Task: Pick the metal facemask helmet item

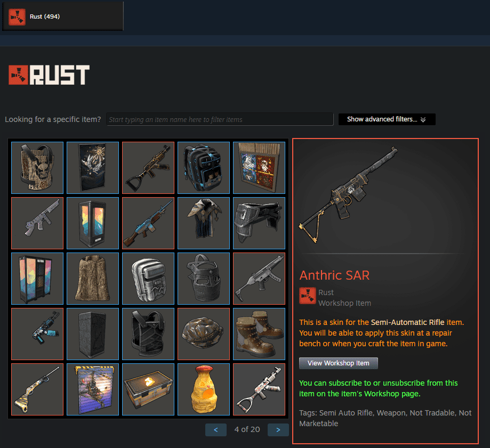Action: (204, 279)
